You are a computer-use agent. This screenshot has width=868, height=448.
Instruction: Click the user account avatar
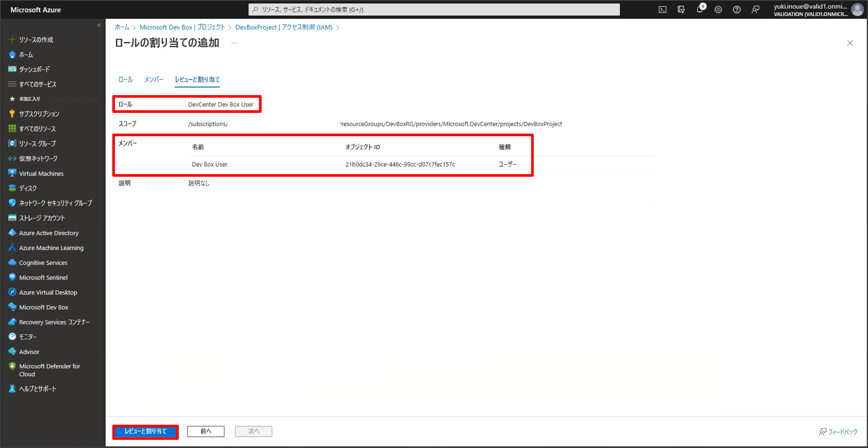click(x=858, y=9)
